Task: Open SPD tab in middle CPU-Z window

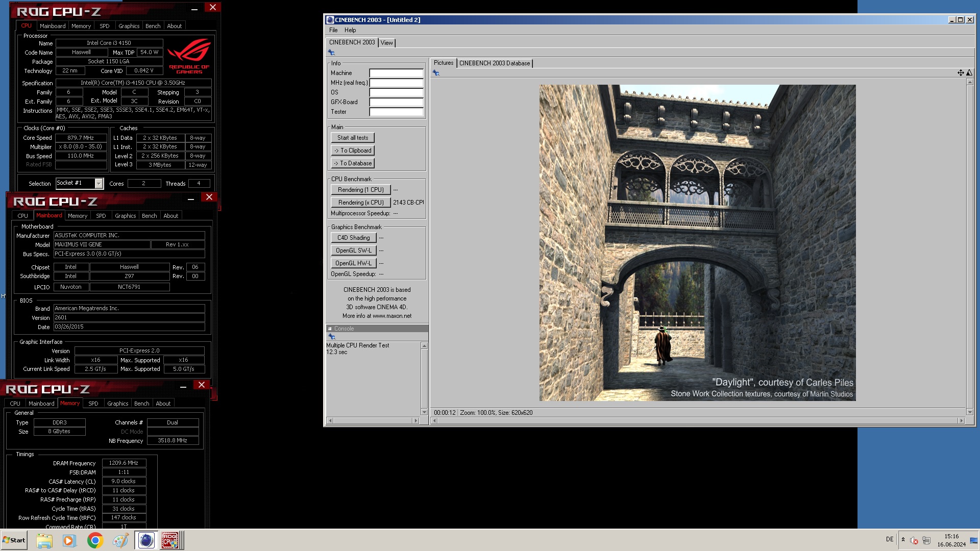Action: click(x=101, y=216)
